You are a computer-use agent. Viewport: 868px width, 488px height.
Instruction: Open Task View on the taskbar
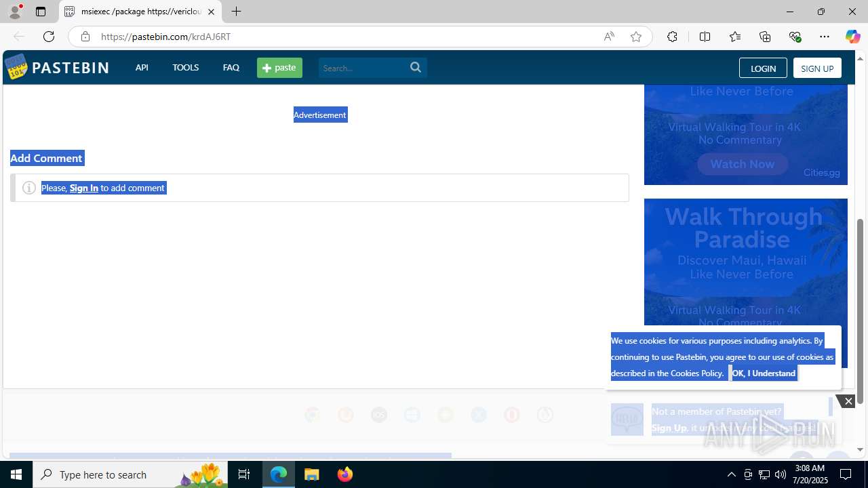(x=244, y=474)
